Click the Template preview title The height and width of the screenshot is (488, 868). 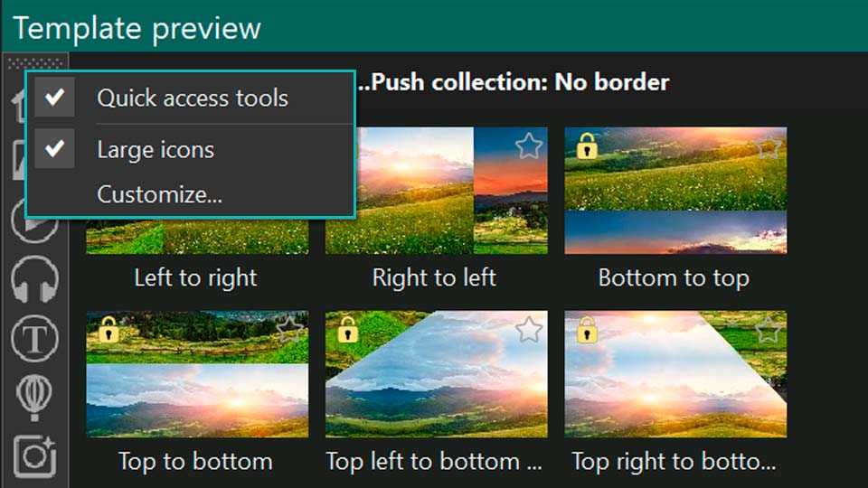pyautogui.click(x=137, y=28)
